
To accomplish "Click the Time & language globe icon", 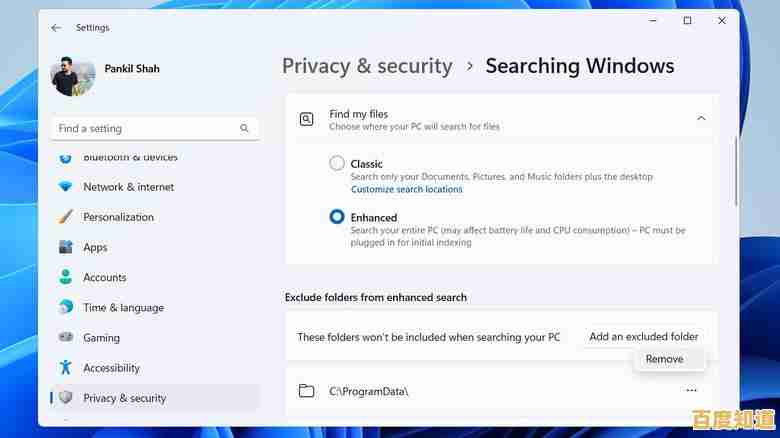I will point(66,308).
